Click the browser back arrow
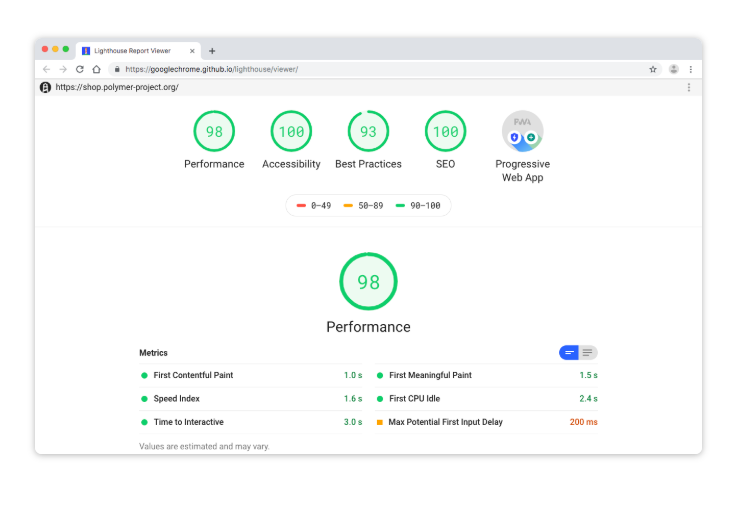Viewport: 754px width, 507px height. (46, 69)
